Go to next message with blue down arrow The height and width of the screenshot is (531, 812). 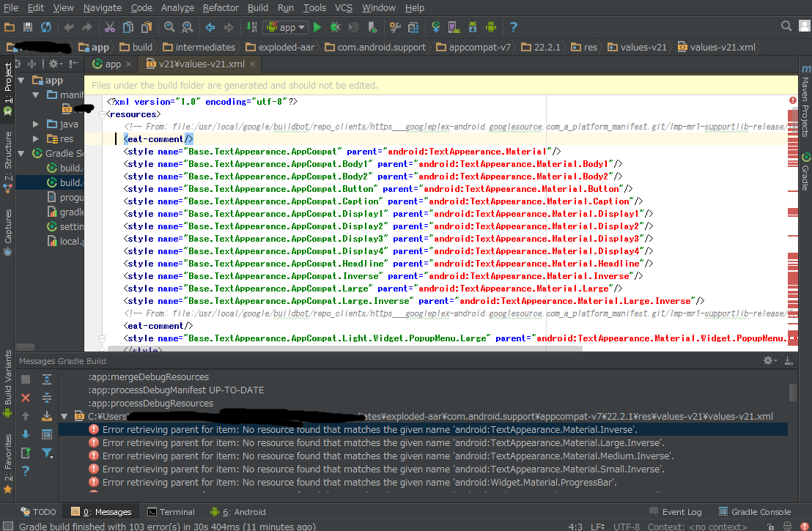click(x=26, y=434)
